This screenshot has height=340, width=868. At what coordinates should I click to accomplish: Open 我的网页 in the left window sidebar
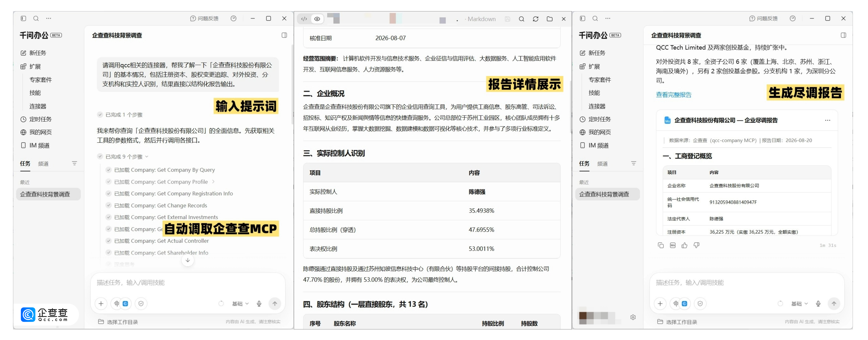click(36, 132)
